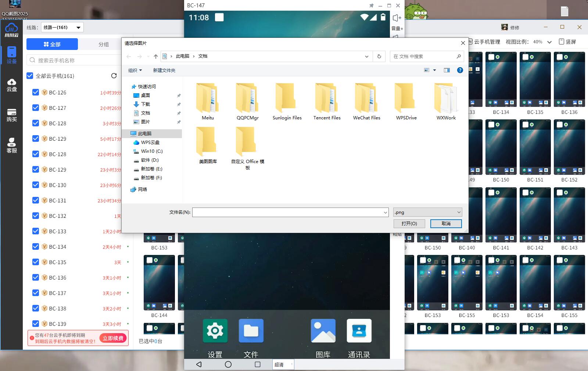
Task: Switch to the 分组 tab
Action: tap(104, 44)
